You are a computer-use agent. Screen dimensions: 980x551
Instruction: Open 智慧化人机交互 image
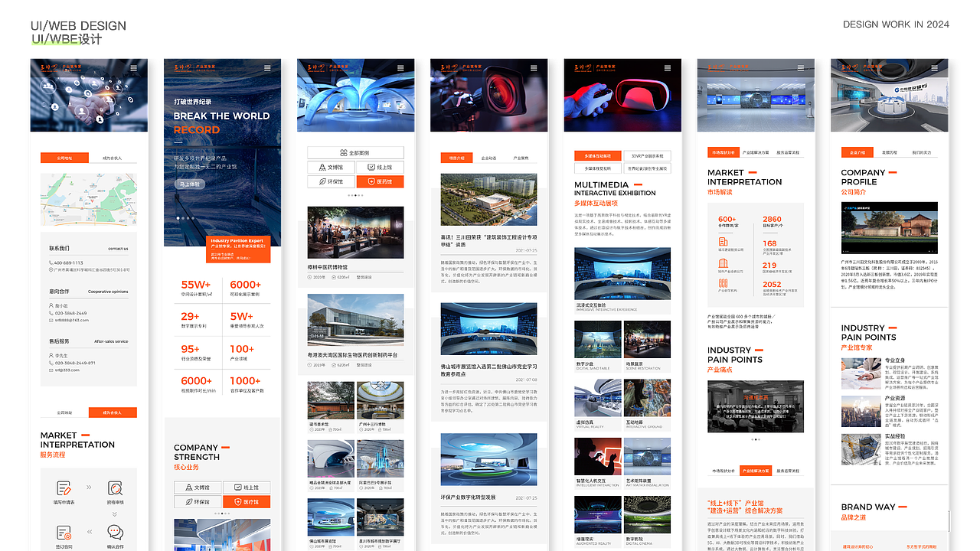click(598, 456)
